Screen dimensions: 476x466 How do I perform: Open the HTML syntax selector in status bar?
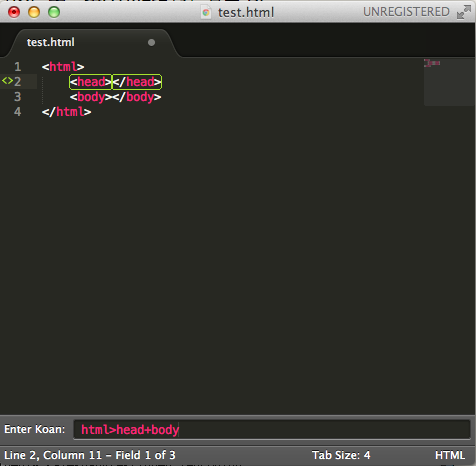[x=450, y=455]
